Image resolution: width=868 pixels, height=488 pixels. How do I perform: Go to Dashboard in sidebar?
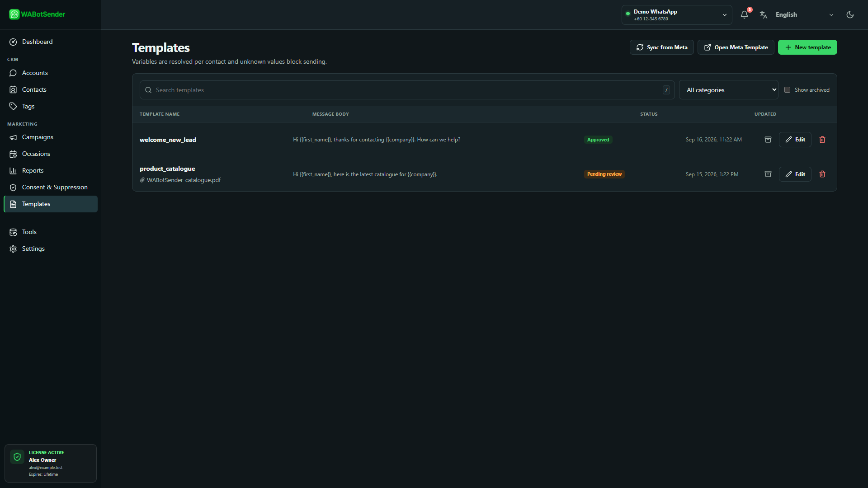click(x=51, y=42)
